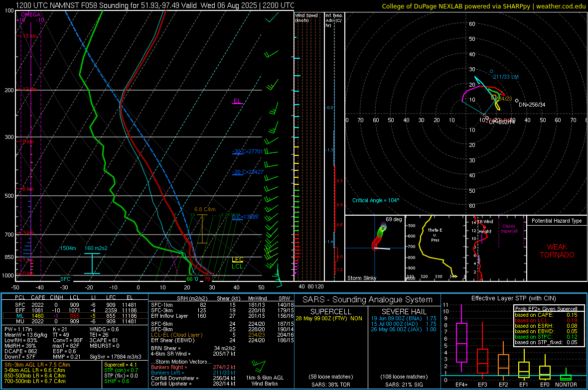Click the "DCAPE = 862" value

(x=20, y=351)
